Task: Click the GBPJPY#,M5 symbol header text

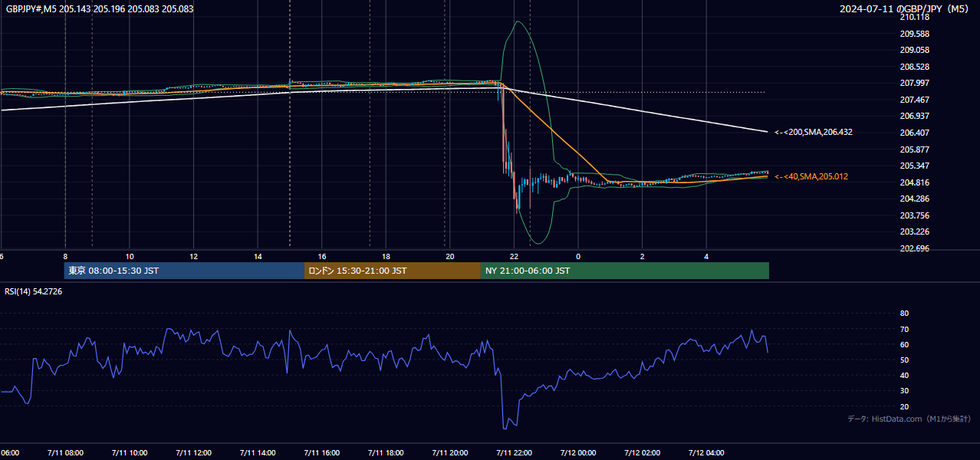Action: click(100, 9)
